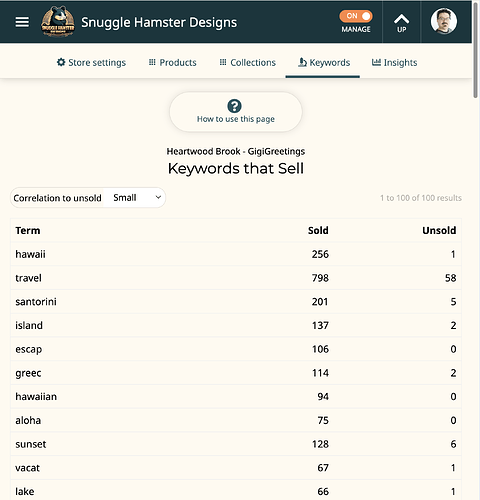Switch to the Collections tab
Viewport: 480px width, 500px height.
(x=248, y=62)
